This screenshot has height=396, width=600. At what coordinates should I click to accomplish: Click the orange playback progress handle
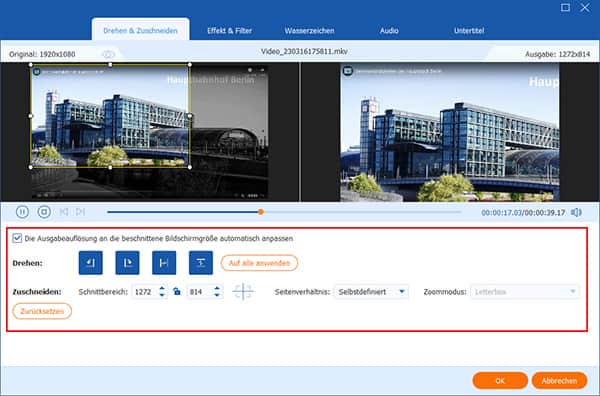coord(261,212)
